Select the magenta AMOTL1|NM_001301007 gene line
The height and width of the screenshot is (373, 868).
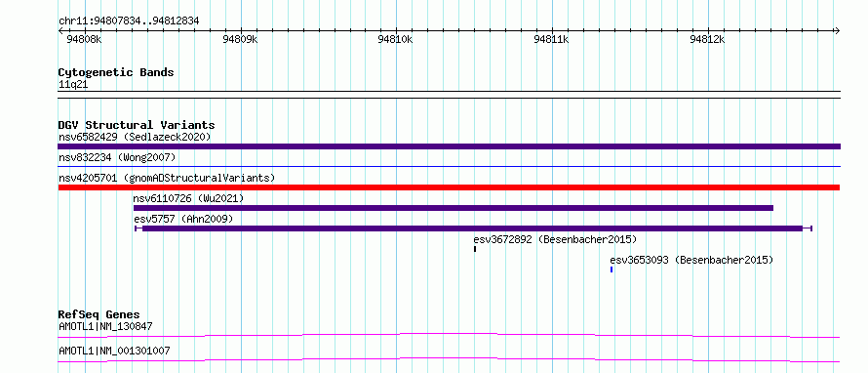click(x=449, y=359)
